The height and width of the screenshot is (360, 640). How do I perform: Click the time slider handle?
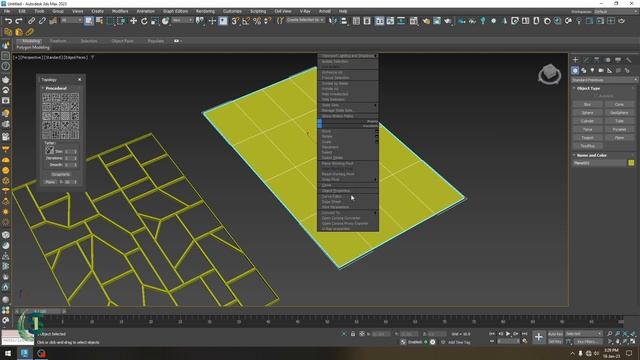40,311
